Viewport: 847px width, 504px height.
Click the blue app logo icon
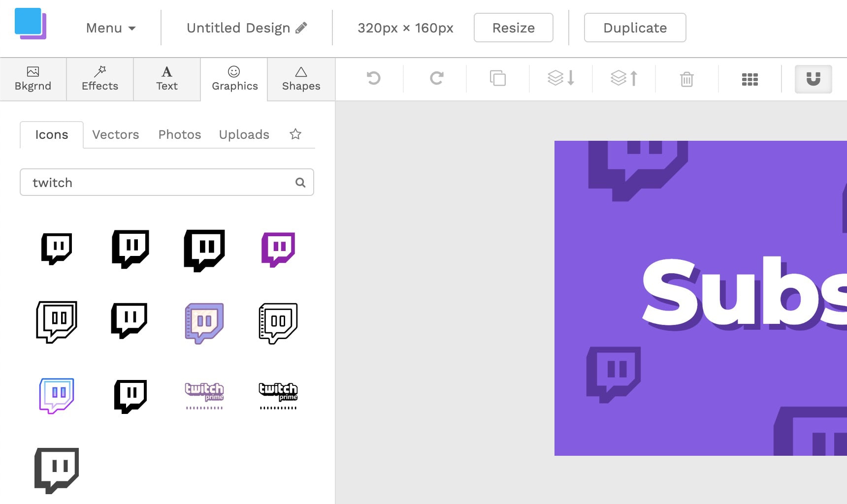click(31, 24)
